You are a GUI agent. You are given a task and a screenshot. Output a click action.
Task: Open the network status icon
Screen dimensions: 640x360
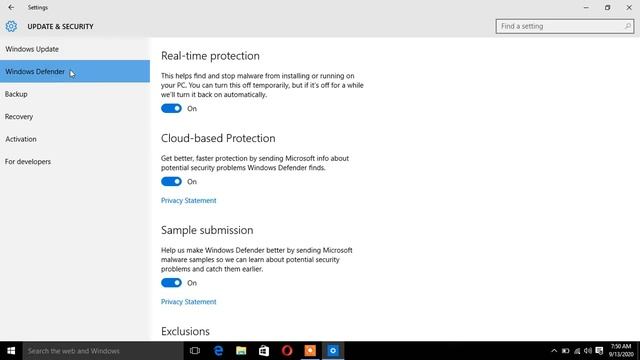[577, 351]
